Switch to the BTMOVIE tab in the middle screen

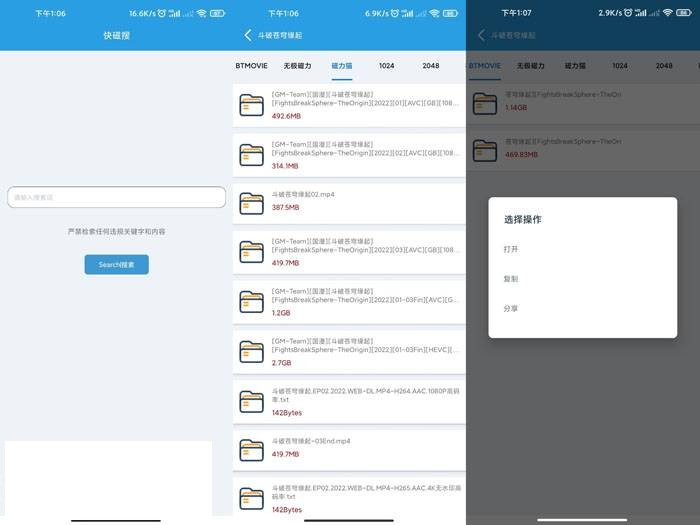tap(251, 66)
